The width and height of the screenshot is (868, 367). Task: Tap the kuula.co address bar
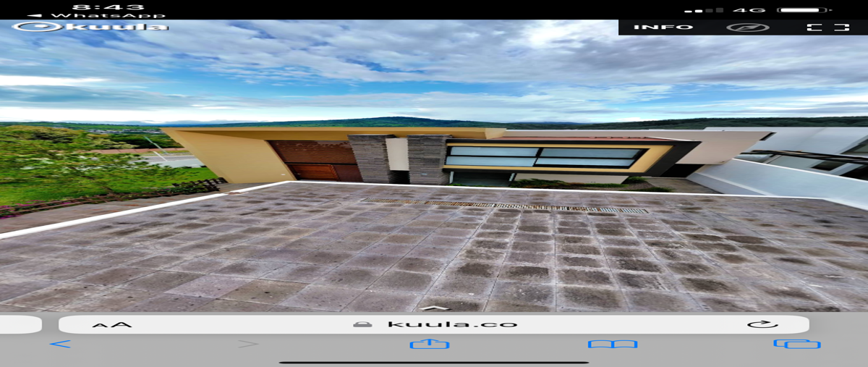[434, 324]
